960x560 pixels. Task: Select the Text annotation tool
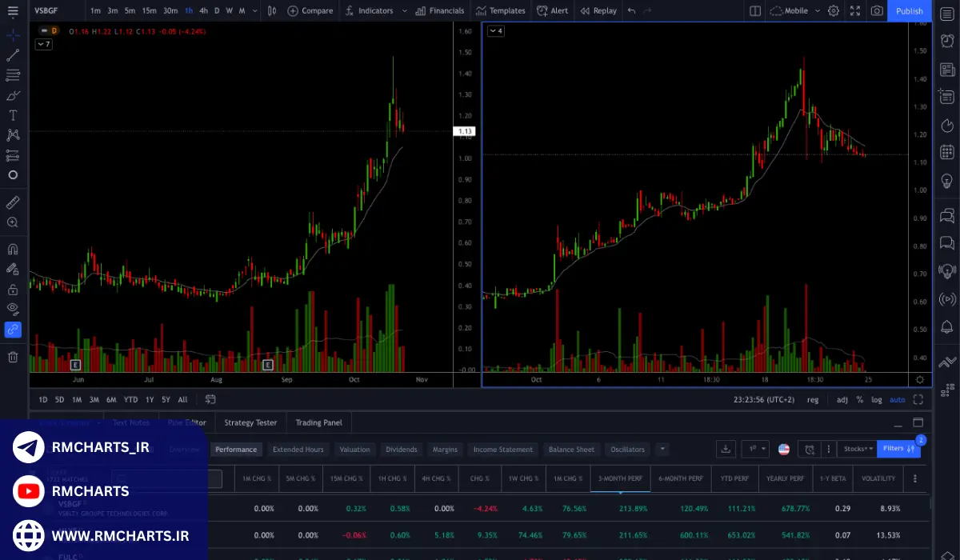(x=13, y=115)
